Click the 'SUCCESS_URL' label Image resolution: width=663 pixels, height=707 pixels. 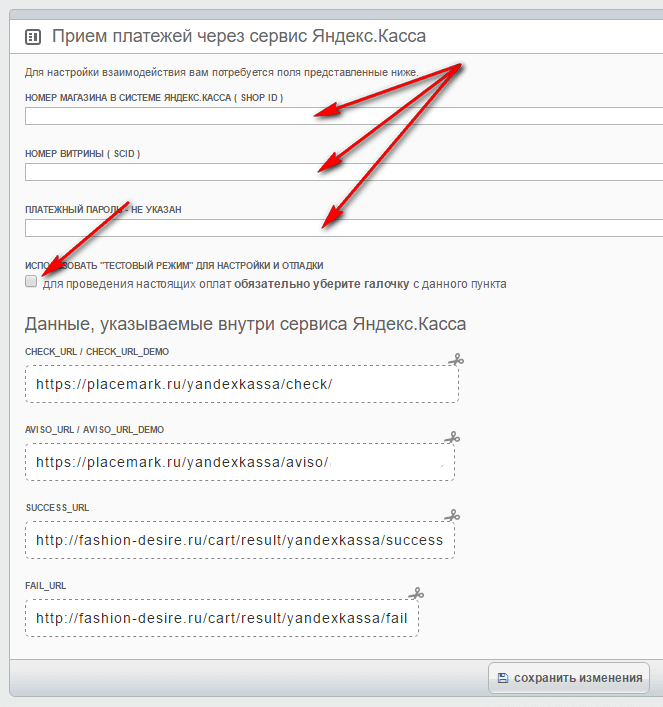[x=57, y=508]
